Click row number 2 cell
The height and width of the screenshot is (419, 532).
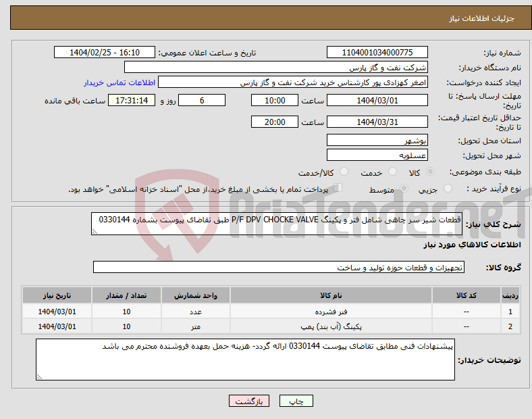tap(510, 326)
